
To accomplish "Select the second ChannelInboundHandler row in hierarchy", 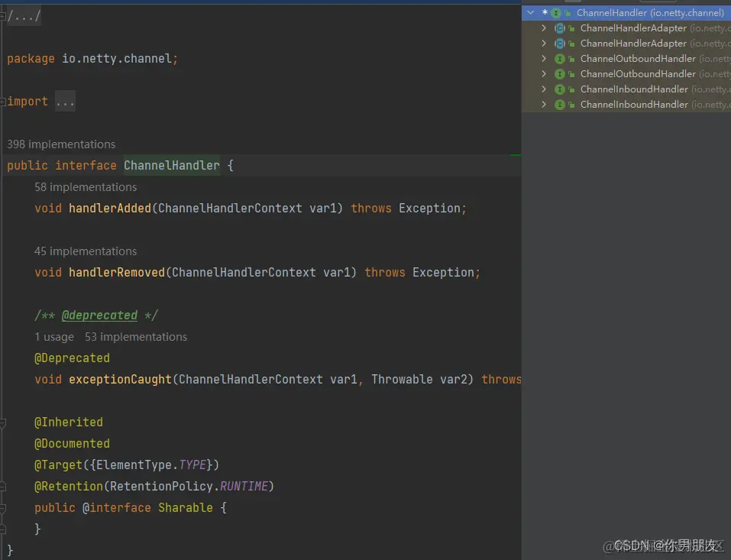I will (626, 105).
